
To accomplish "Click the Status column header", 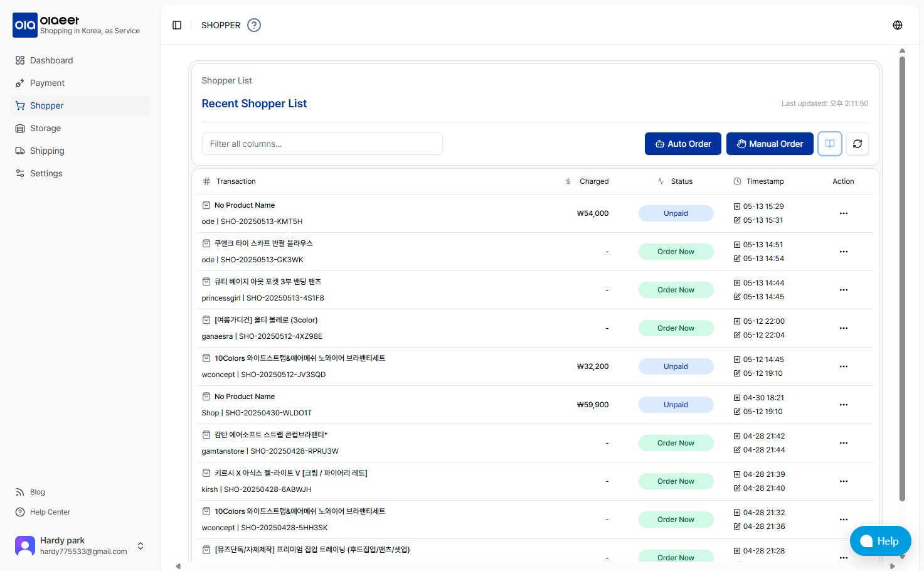I will tap(682, 181).
